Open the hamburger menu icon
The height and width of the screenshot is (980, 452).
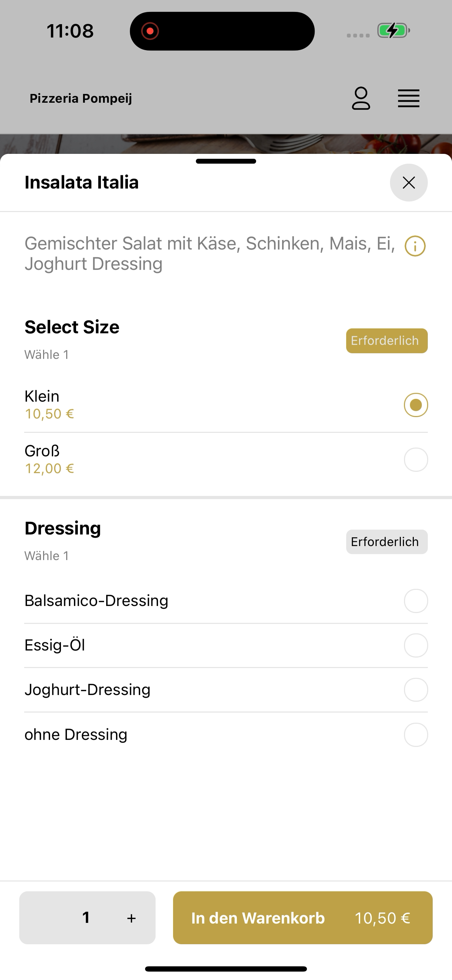tap(409, 98)
